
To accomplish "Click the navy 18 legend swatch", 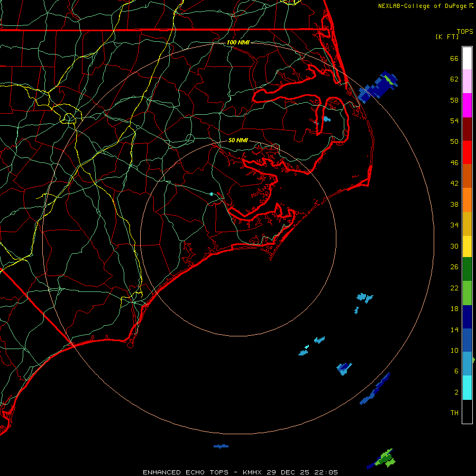I will coord(467,317).
